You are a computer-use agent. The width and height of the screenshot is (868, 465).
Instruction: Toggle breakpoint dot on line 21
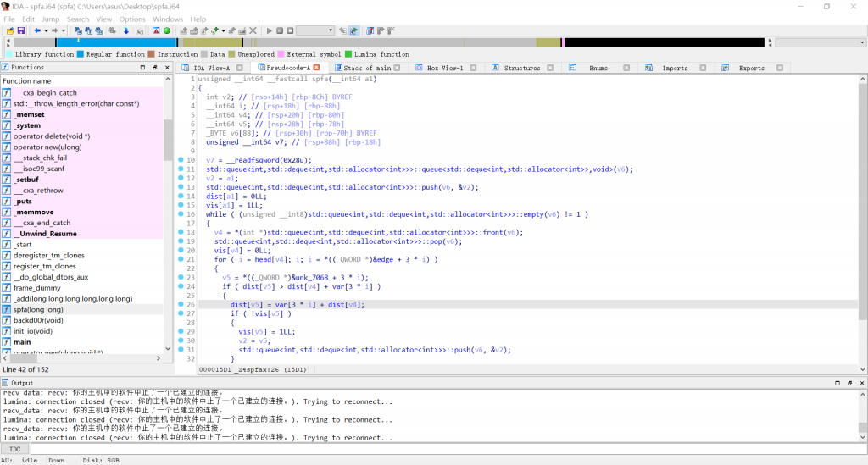click(181, 259)
